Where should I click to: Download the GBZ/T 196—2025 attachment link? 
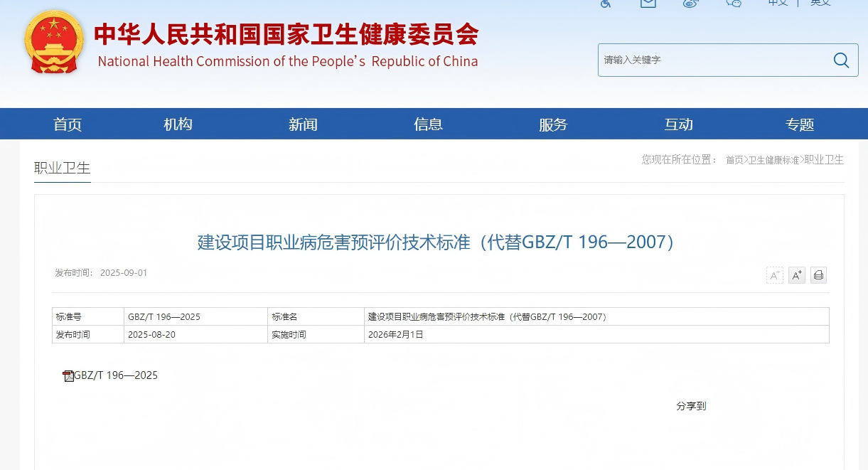click(116, 375)
